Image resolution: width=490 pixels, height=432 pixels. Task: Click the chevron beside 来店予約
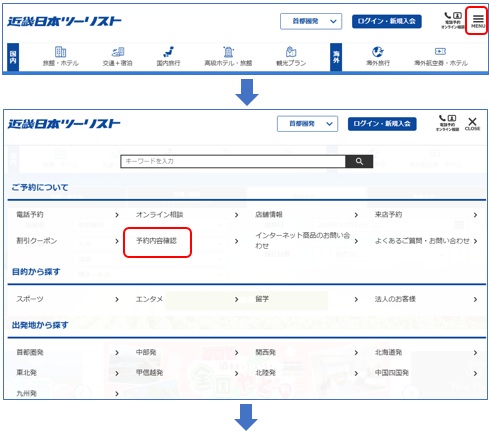pos(475,215)
